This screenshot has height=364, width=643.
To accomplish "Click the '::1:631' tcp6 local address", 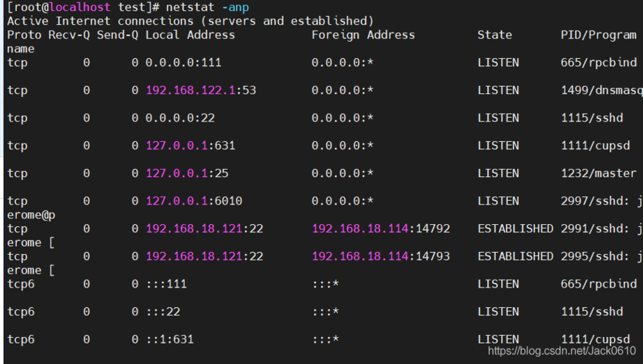I will [170, 339].
